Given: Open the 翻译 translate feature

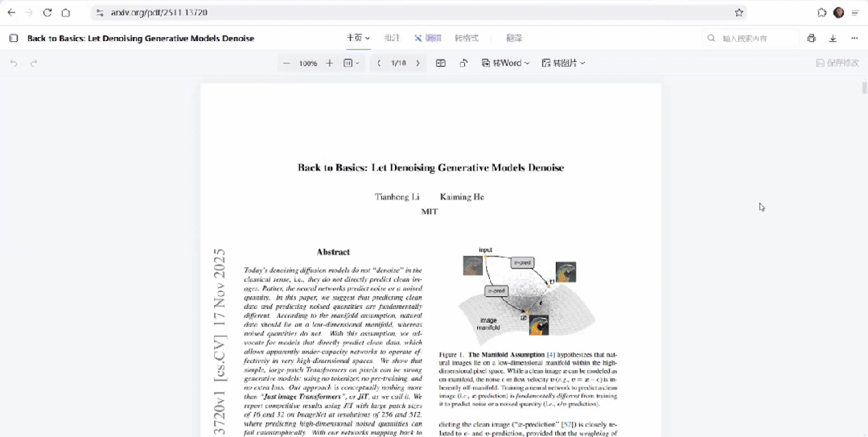Looking at the screenshot, I should [x=514, y=38].
